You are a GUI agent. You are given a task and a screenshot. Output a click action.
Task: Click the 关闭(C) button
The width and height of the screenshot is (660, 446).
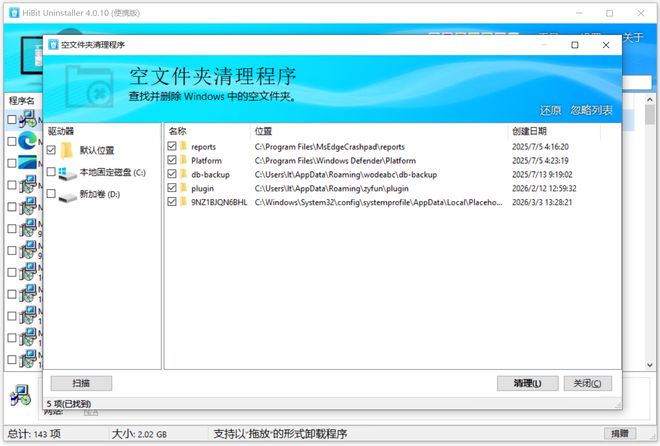588,383
